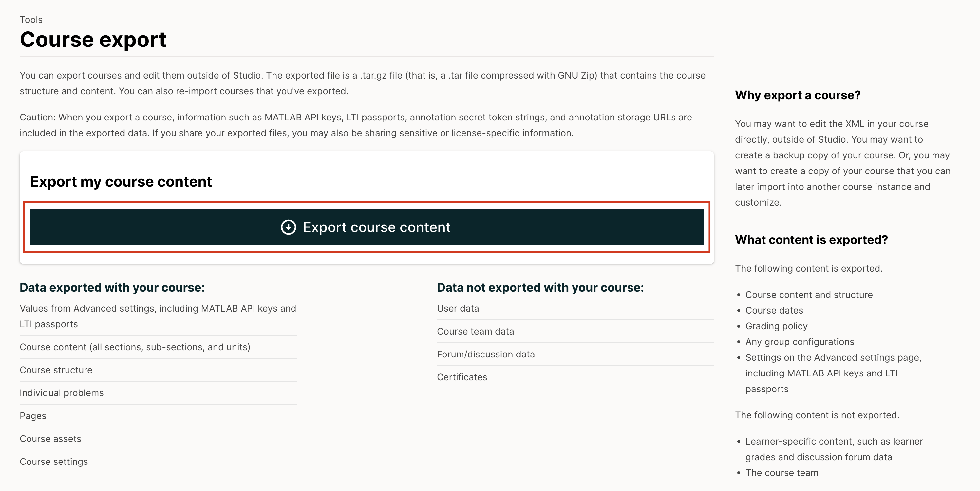The width and height of the screenshot is (980, 491).
Task: Click the Course export page heading
Action: tap(93, 40)
